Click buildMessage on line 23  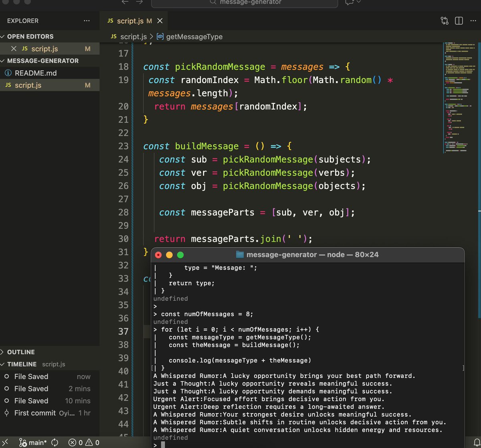pos(207,146)
